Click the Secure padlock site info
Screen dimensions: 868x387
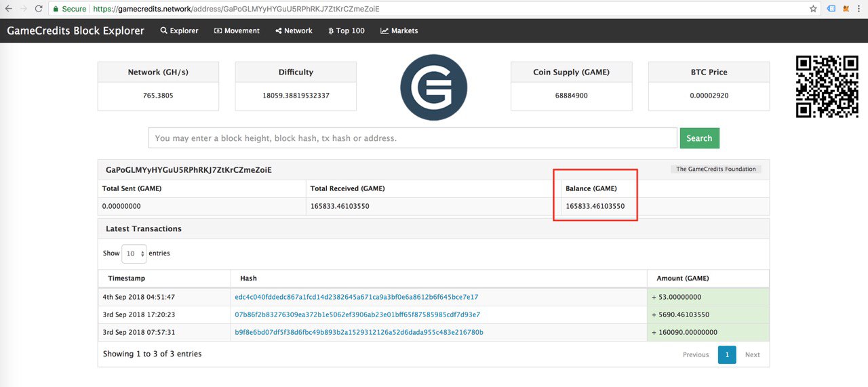tap(70, 9)
